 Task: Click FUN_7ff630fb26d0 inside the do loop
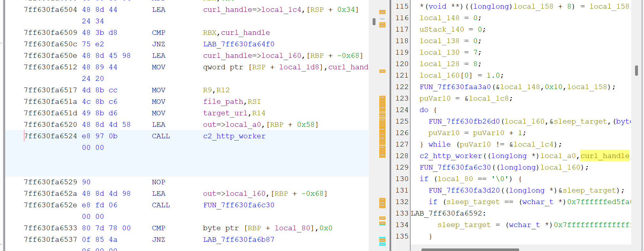tap(464, 121)
